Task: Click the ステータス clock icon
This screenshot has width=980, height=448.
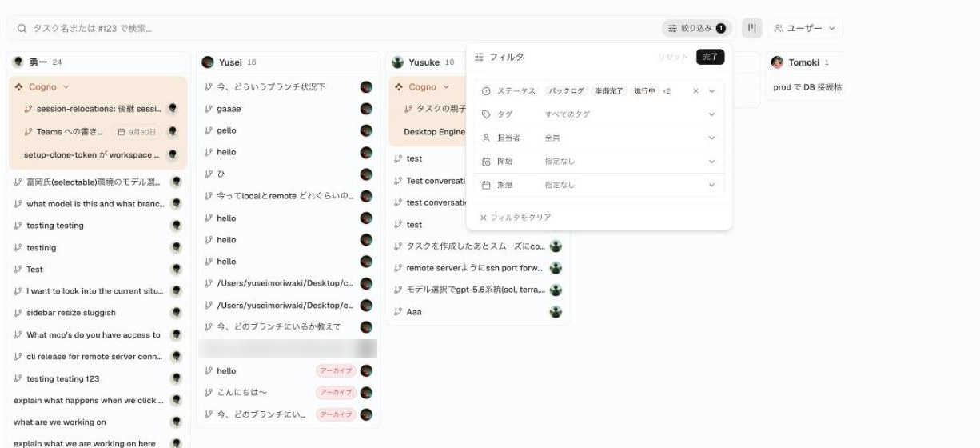Action: pos(486,91)
